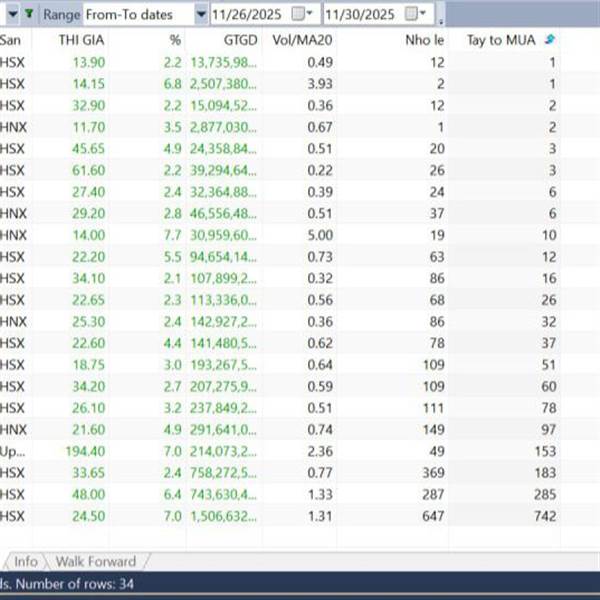Sort by the % column header
This screenshot has height=600, width=600.
(x=175, y=40)
